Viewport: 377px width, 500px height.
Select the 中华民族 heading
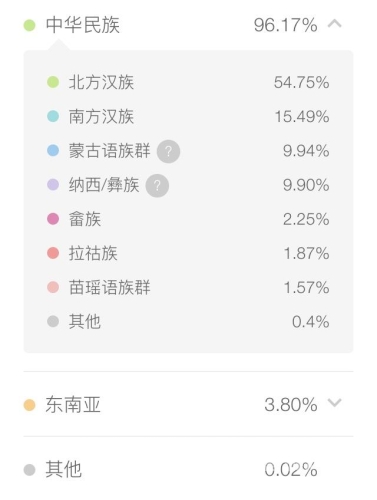coord(83,25)
